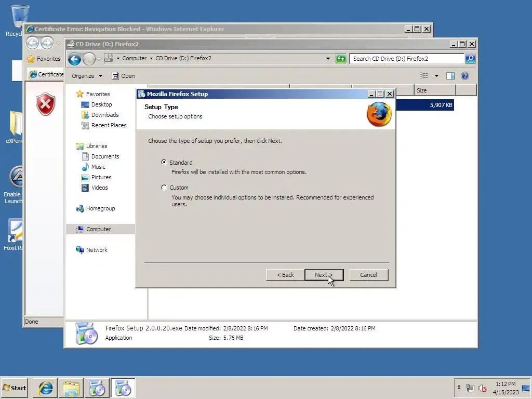The height and width of the screenshot is (399, 532).
Task: Open the Start menu
Action: [x=14, y=388]
